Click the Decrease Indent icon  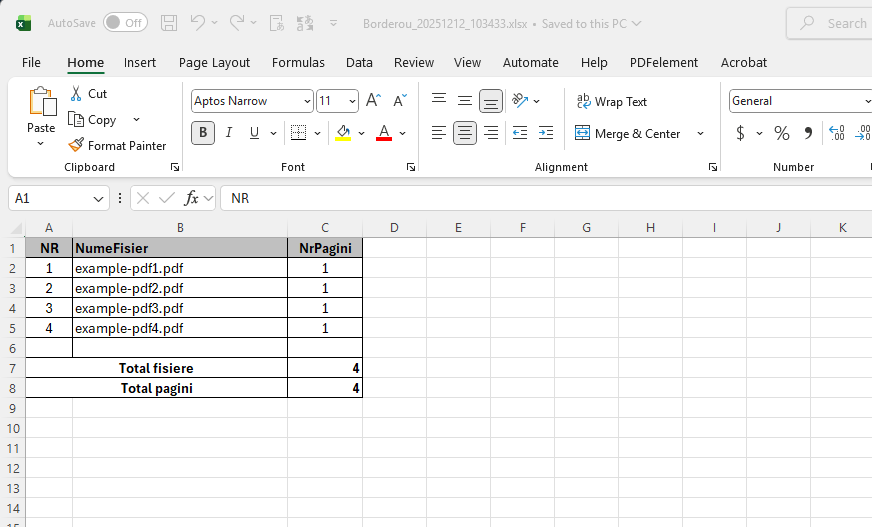click(520, 133)
